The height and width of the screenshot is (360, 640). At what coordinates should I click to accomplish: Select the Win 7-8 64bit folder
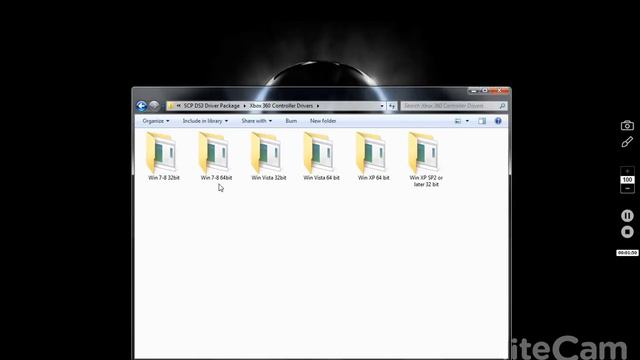click(x=216, y=157)
